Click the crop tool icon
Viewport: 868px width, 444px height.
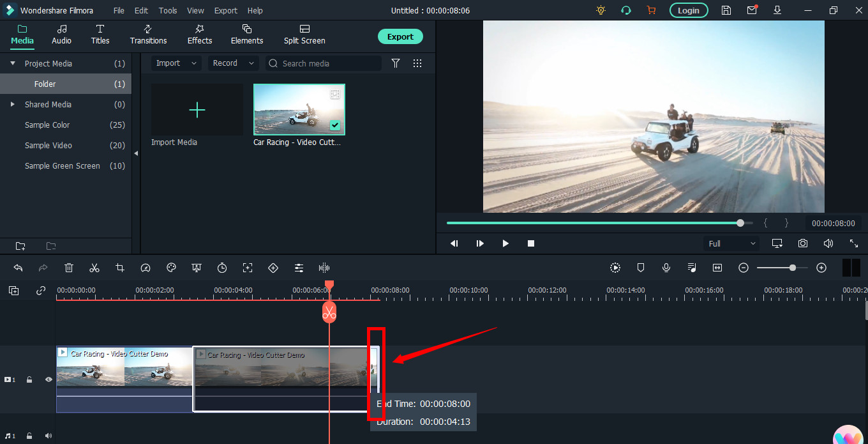tap(120, 268)
